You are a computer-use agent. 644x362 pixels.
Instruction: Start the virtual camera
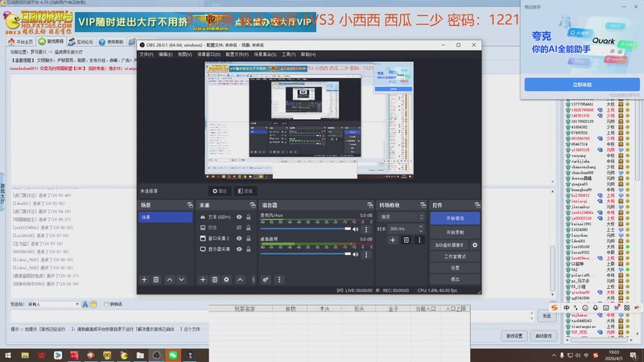tap(450, 245)
